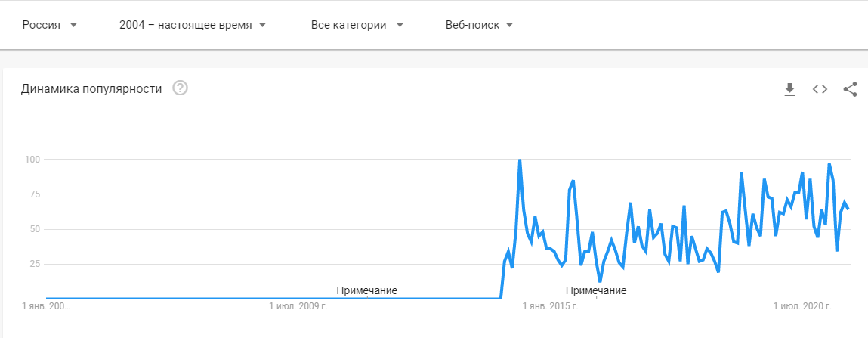
Task: Click the "1 июл. 2020 г." axis label
Action: click(802, 306)
